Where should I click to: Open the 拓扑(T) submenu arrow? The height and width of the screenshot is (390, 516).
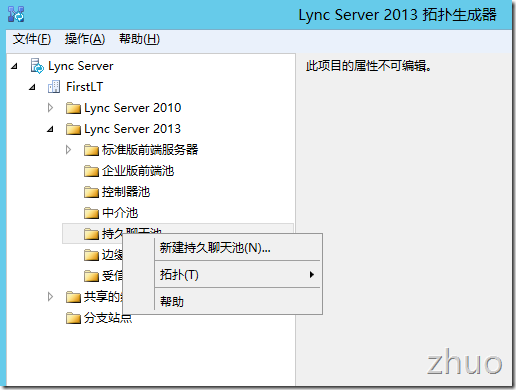[x=311, y=275]
